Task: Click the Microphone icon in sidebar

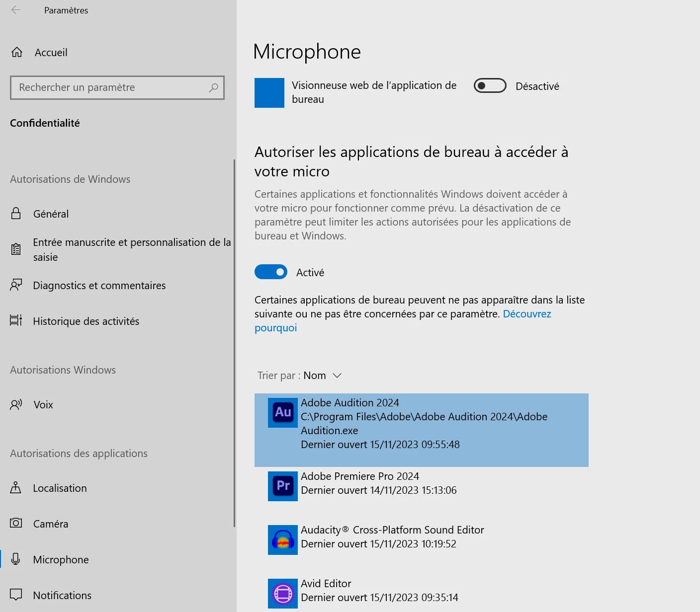Action: tap(16, 559)
